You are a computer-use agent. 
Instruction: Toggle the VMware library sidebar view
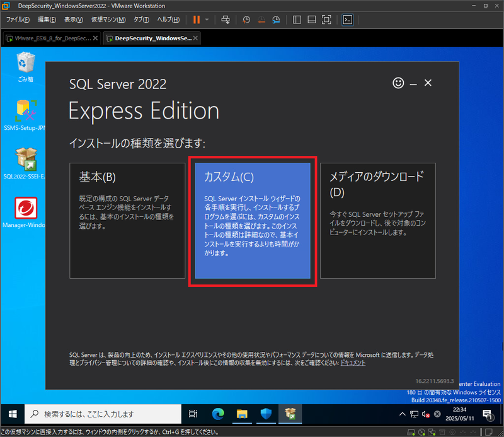(297, 20)
